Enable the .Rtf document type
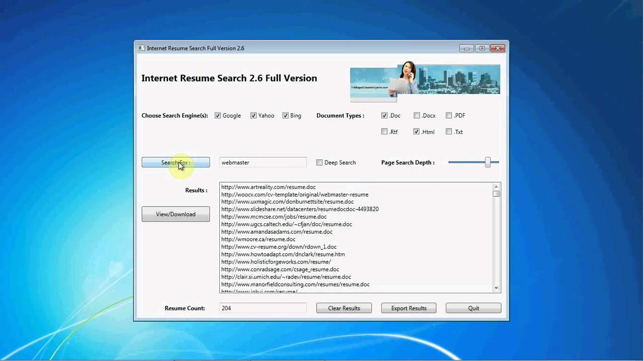 click(384, 132)
